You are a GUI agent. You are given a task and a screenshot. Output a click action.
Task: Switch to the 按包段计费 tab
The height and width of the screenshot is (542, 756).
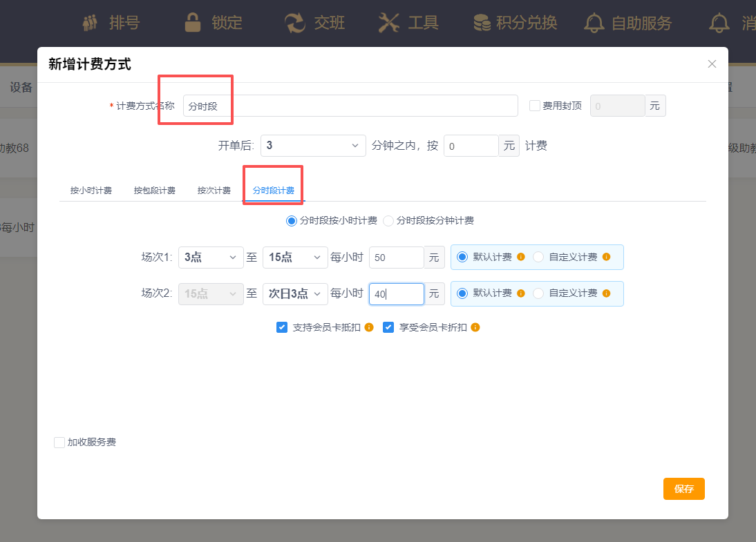point(154,191)
